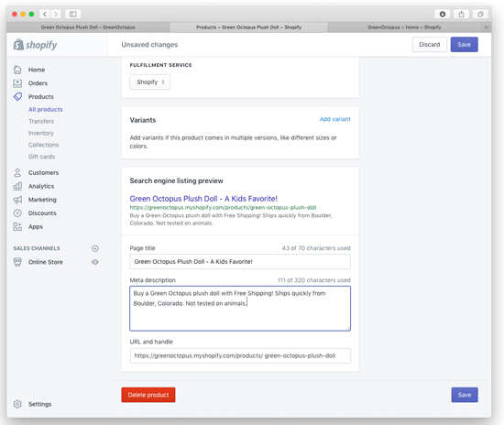Click the Apps grid icon
The width and height of the screenshot is (504, 425).
[17, 226]
